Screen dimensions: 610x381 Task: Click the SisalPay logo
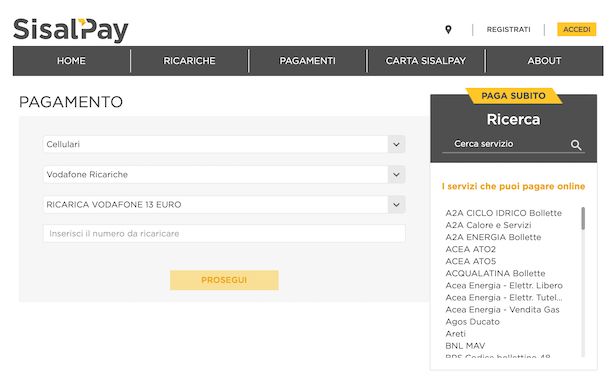[70, 30]
